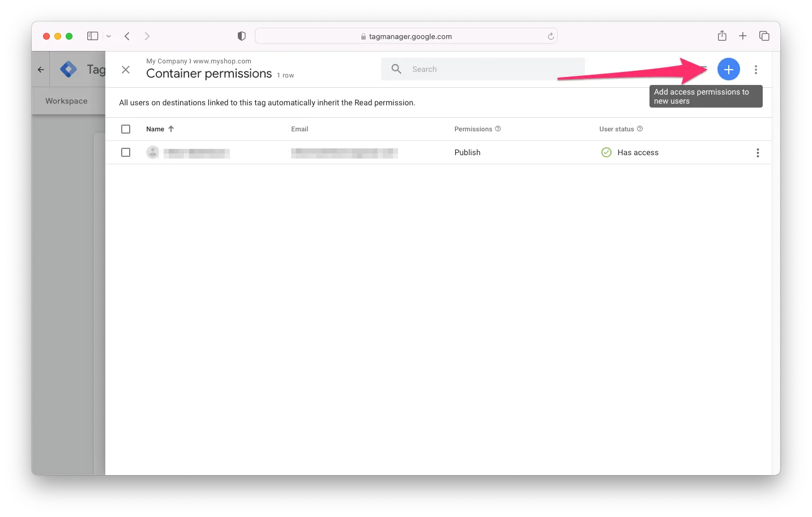Click the Tag Manager logo icon
The image size is (812, 517).
click(69, 69)
